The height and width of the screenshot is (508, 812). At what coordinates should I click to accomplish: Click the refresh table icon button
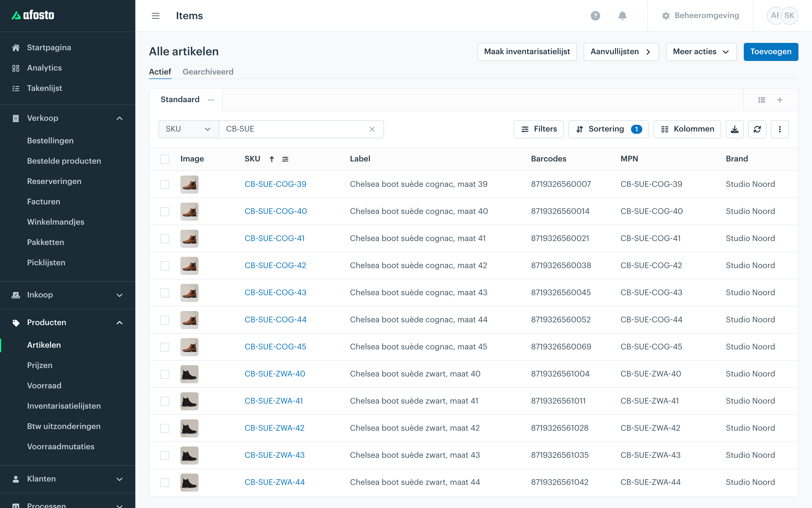point(757,129)
